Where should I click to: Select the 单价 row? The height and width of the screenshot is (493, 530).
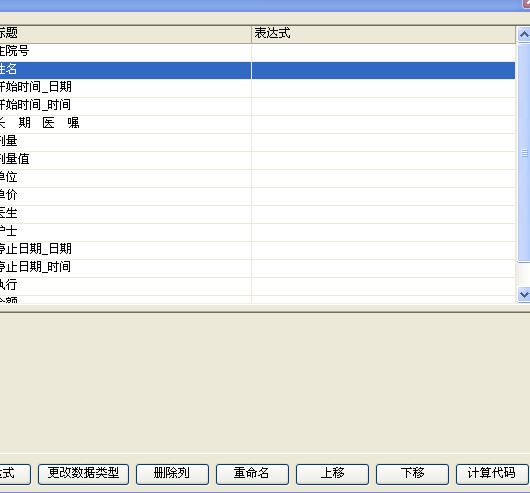coord(257,196)
